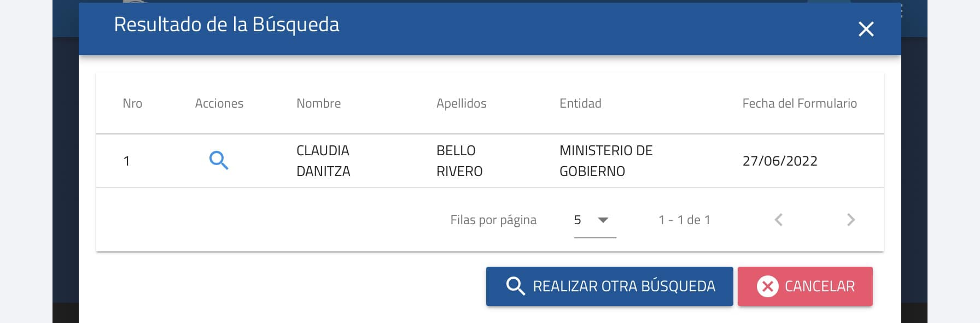Image resolution: width=980 pixels, height=323 pixels.
Task: Close the Resultado de la Búsqueda dialog
Action: (x=866, y=29)
